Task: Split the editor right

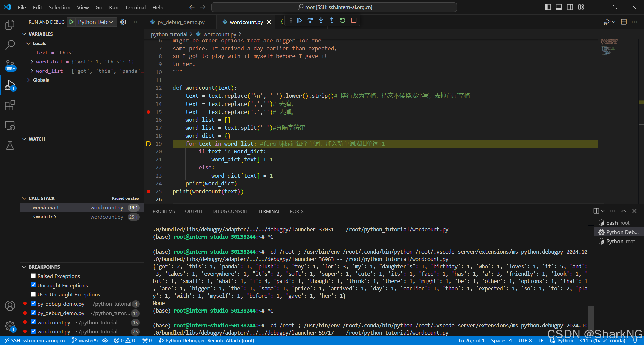Action: click(624, 22)
